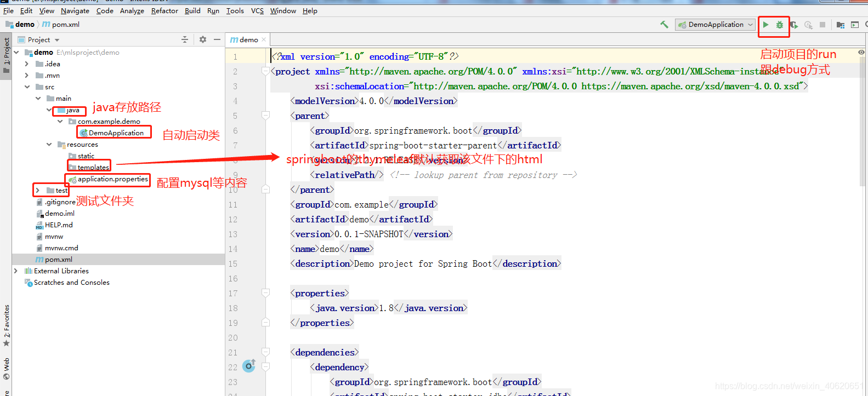Hide the Project tool window
The width and height of the screenshot is (868, 396).
(x=217, y=39)
